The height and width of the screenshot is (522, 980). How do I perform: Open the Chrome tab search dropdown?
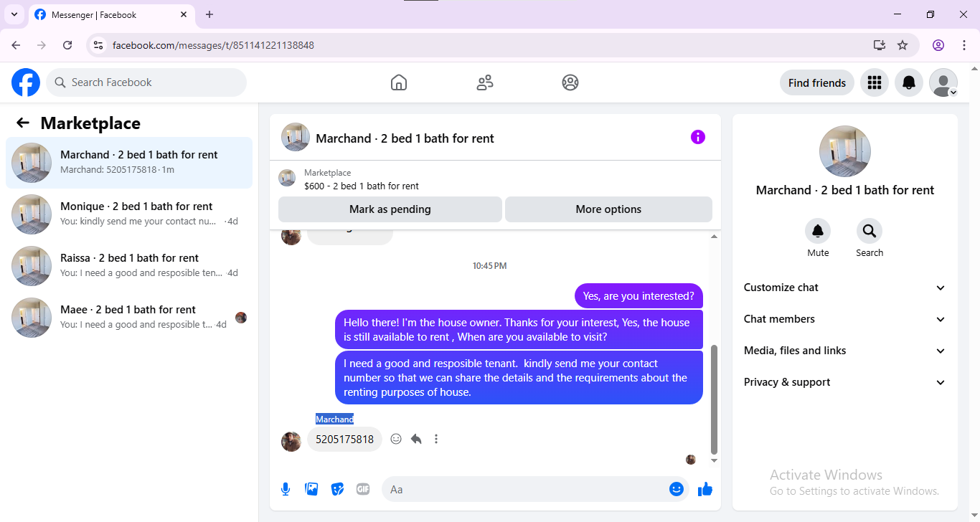[14, 14]
